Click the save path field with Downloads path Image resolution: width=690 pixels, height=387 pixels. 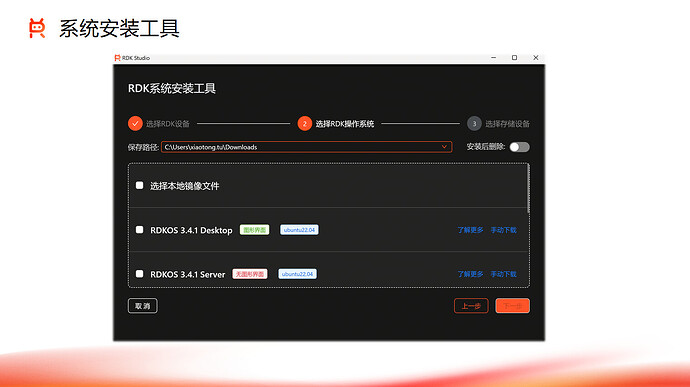click(306, 147)
